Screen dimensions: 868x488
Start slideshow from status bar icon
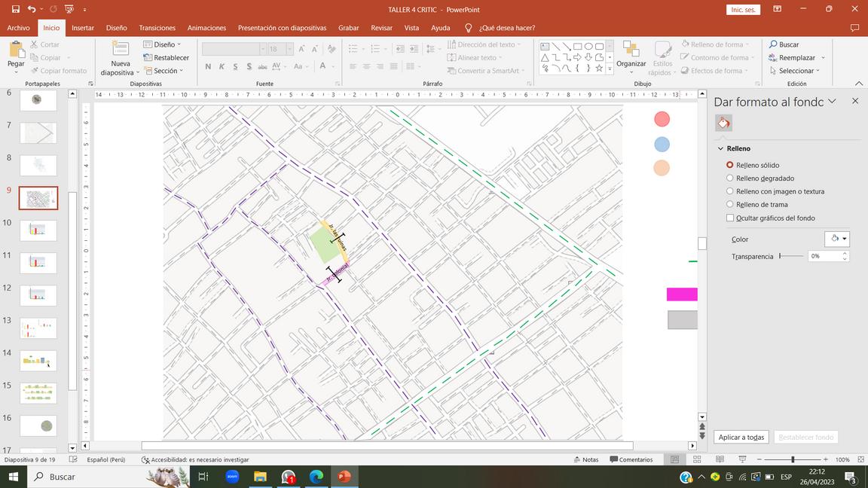pyautogui.click(x=742, y=459)
